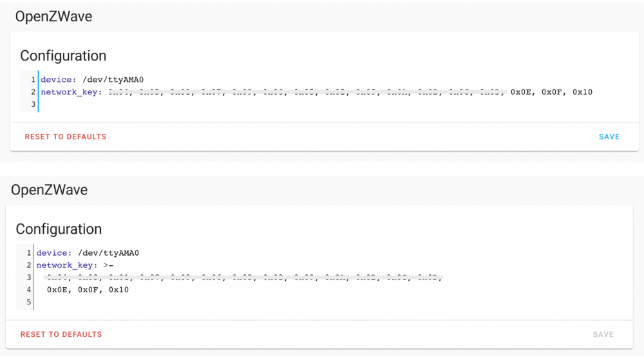Click the network_key key in the three-line editor
Screen dimensions: 644x358
[x=69, y=92]
